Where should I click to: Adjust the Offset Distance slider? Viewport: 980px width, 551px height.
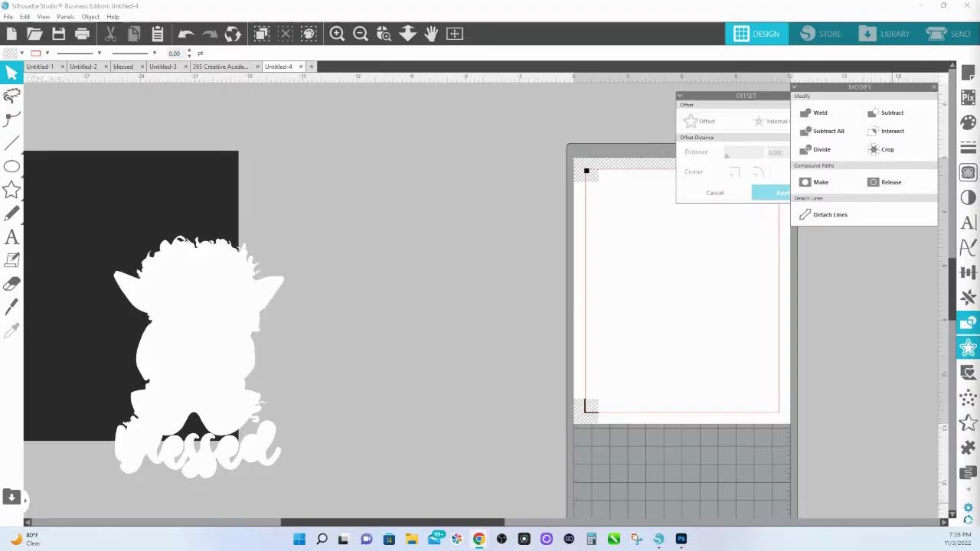743,153
